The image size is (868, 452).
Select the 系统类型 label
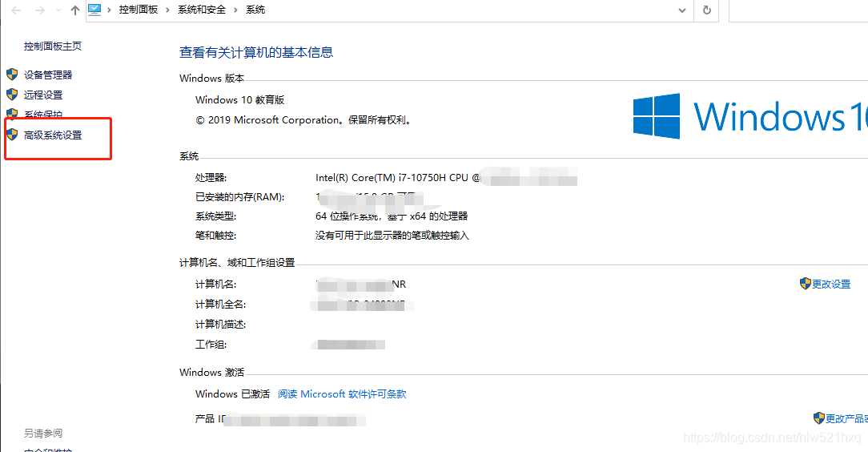pos(216,216)
